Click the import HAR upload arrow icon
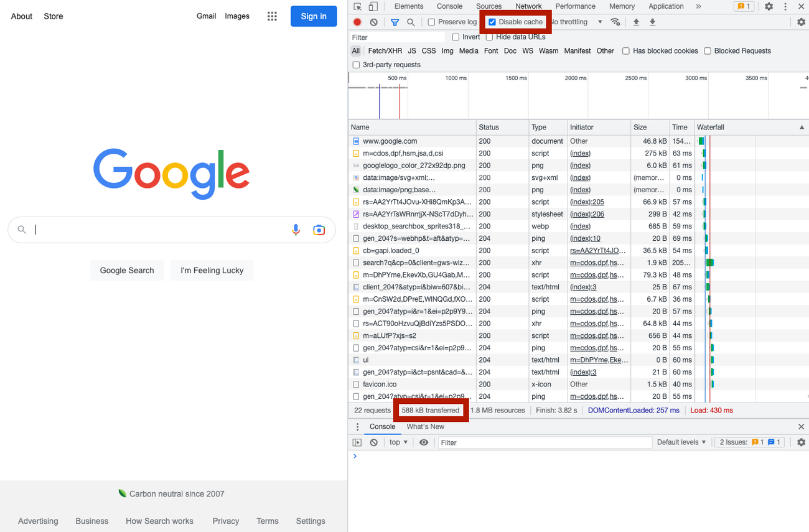 636,22
